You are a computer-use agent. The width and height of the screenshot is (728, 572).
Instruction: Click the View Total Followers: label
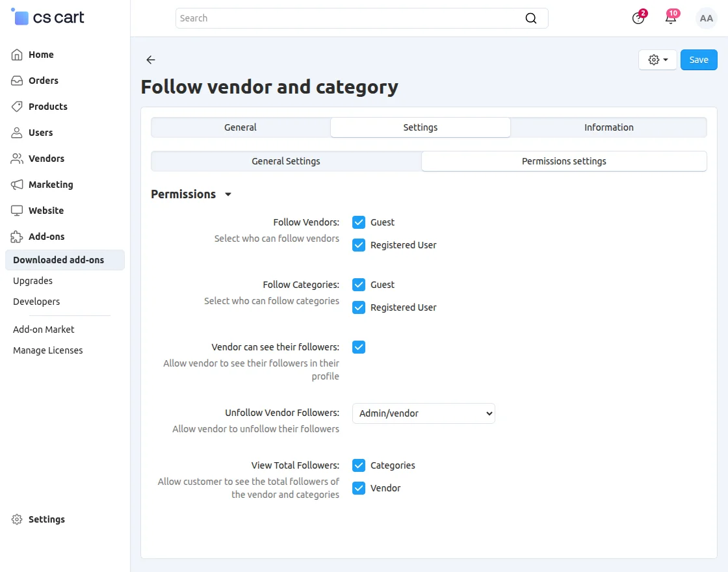pyautogui.click(x=295, y=465)
